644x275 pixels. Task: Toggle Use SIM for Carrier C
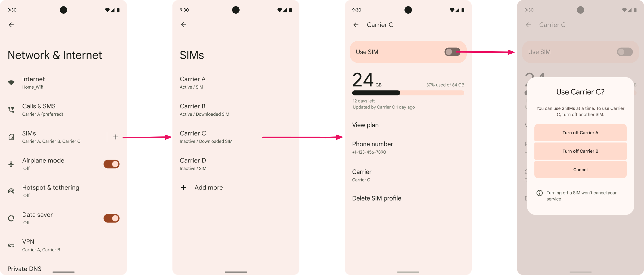coord(452,51)
